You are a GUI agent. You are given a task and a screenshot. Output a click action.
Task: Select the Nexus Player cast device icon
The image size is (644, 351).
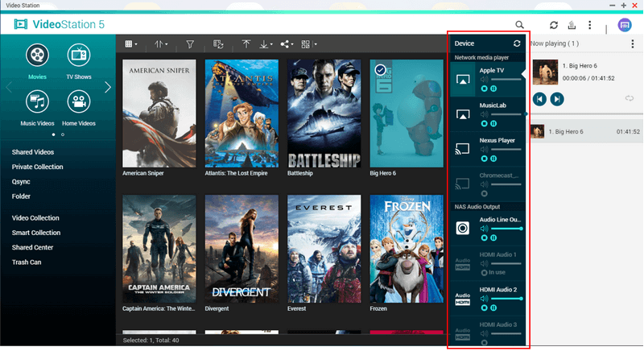pos(462,149)
